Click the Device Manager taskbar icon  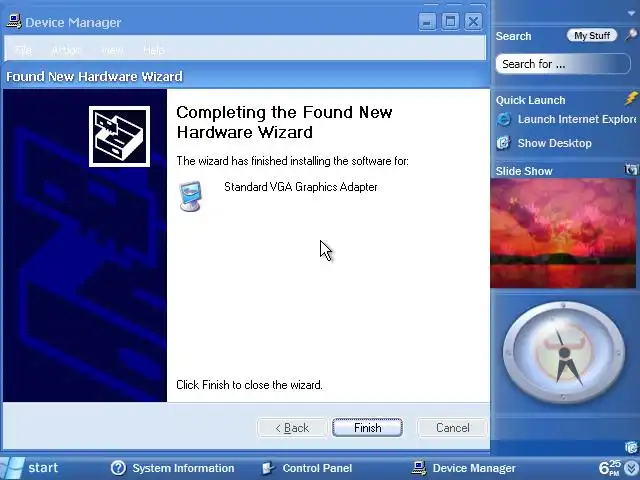[x=419, y=468]
